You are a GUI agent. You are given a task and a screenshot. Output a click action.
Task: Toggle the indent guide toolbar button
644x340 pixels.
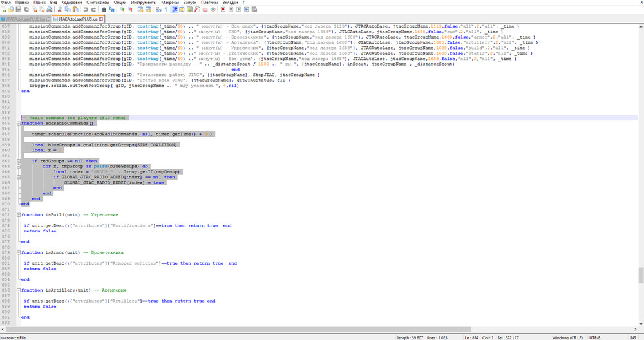[x=175, y=9]
